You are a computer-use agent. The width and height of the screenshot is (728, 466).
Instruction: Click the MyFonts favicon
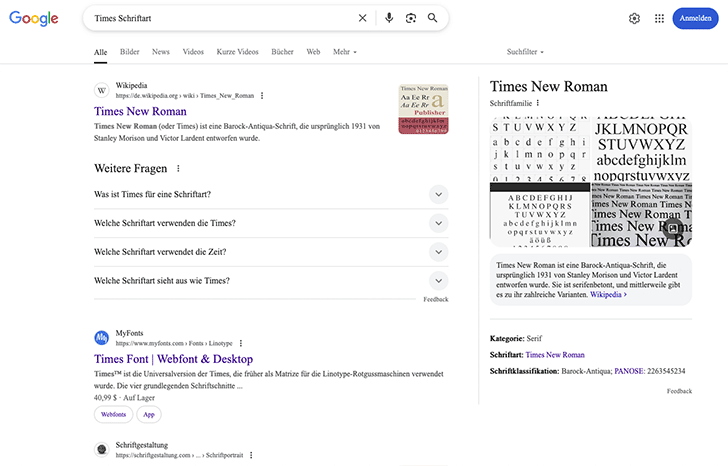tap(102, 338)
